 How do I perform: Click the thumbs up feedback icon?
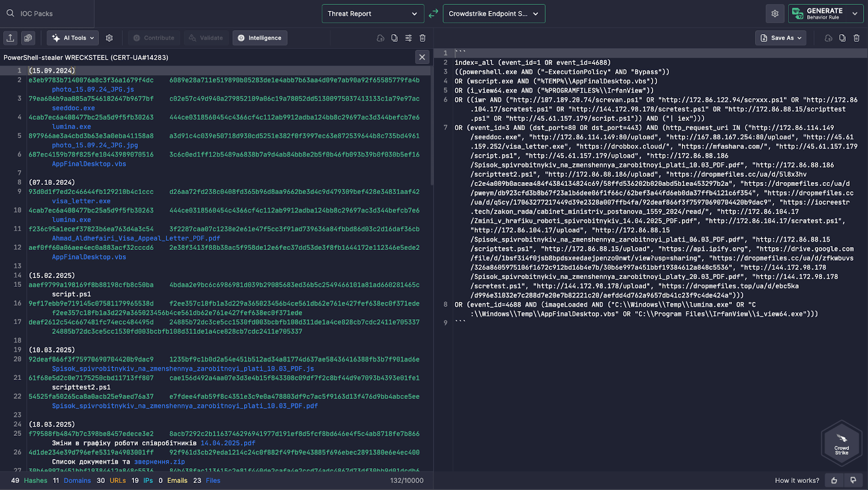click(834, 480)
